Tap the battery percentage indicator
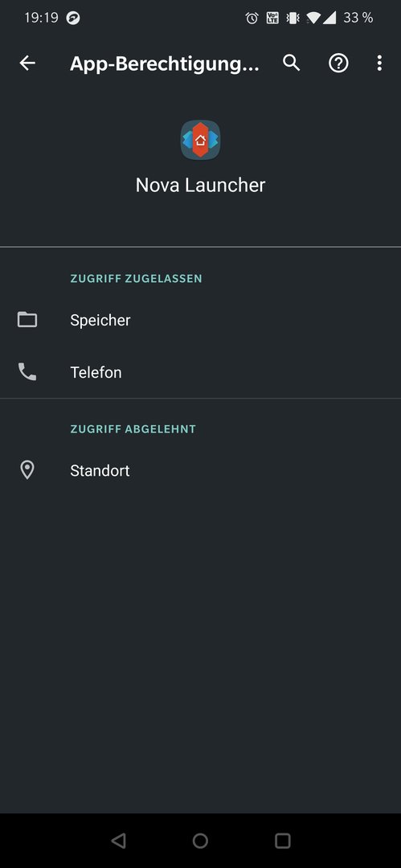Screen dimensions: 401x868 (358, 18)
